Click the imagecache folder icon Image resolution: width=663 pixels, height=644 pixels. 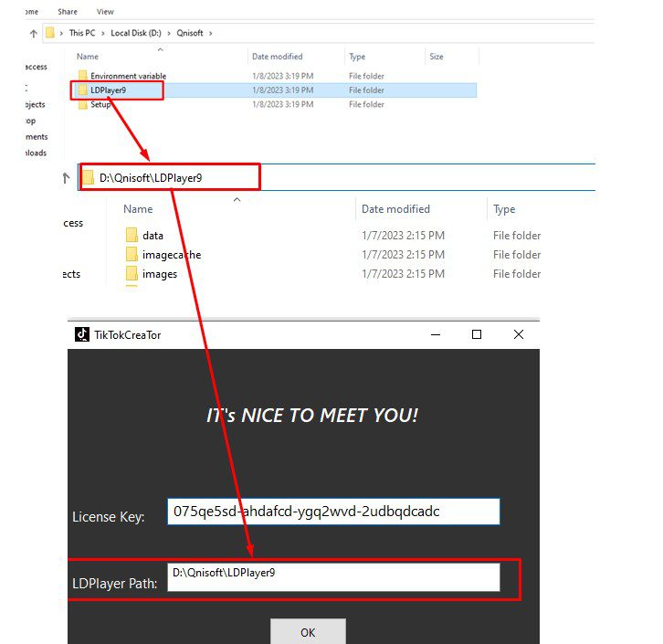point(132,255)
